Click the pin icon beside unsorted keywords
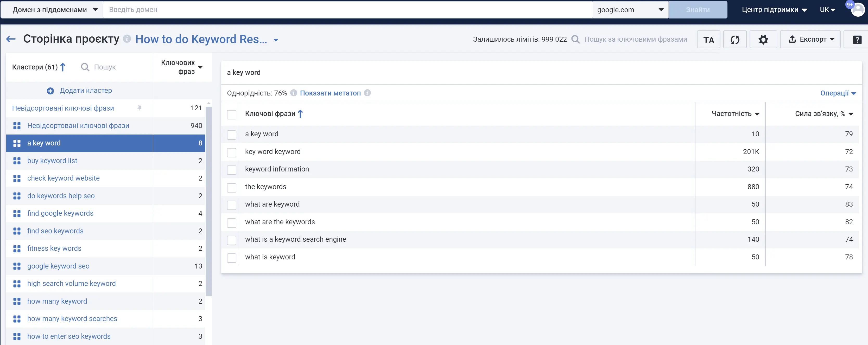Screen dimensions: 868x345 [140, 108]
